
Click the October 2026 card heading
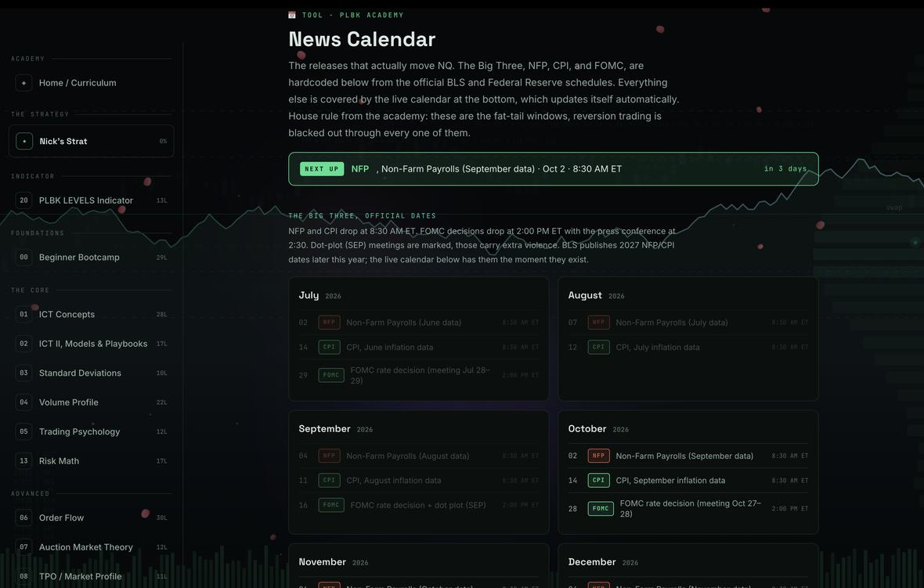click(599, 429)
